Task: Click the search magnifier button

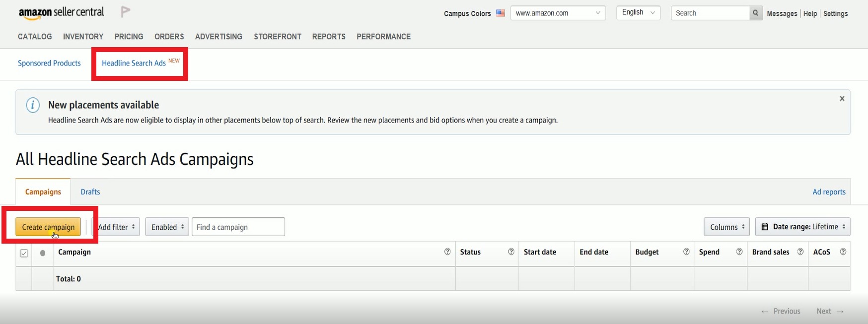Action: coord(755,13)
